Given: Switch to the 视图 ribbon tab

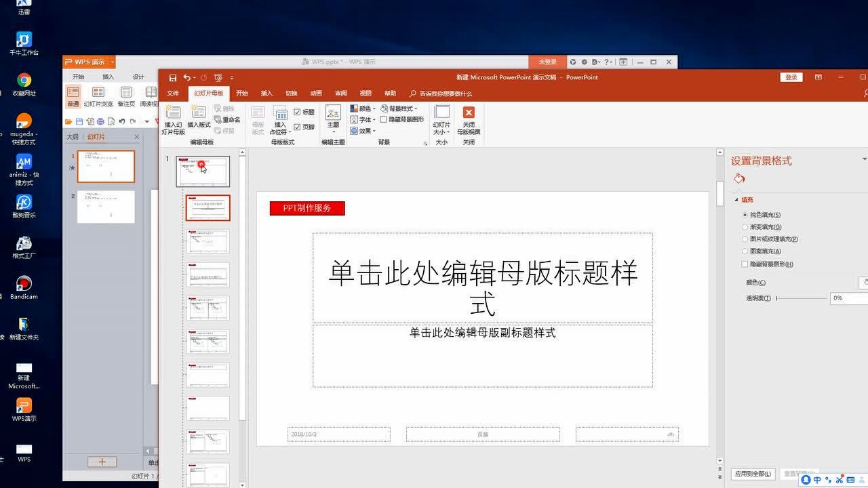Looking at the screenshot, I should 366,93.
